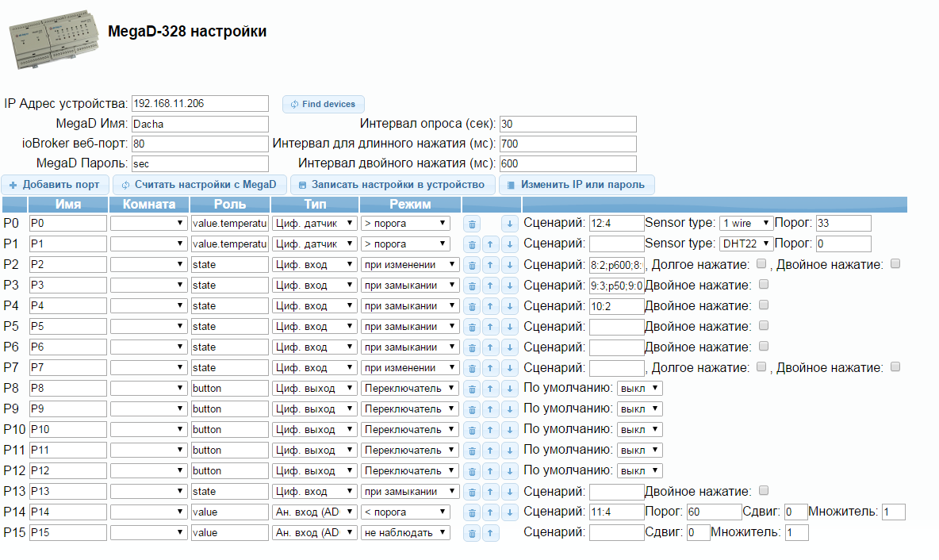Open the type dropdown for port P0
939x560 pixels.
[314, 224]
